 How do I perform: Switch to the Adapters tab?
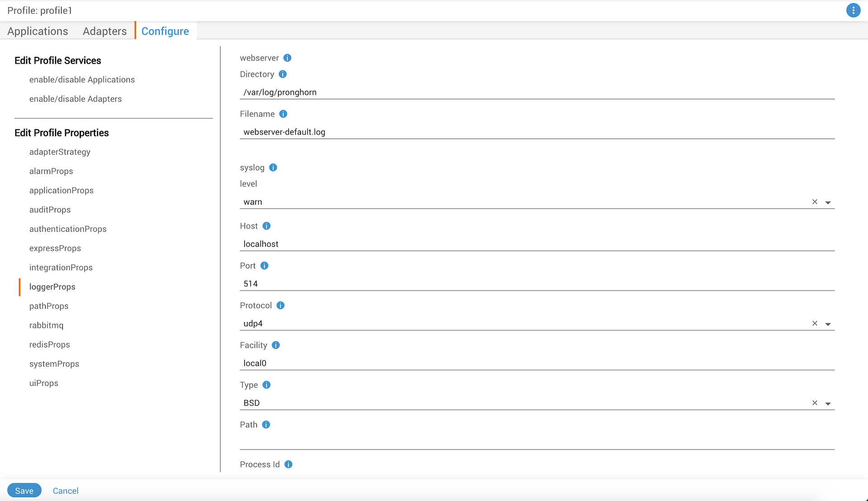[104, 31]
